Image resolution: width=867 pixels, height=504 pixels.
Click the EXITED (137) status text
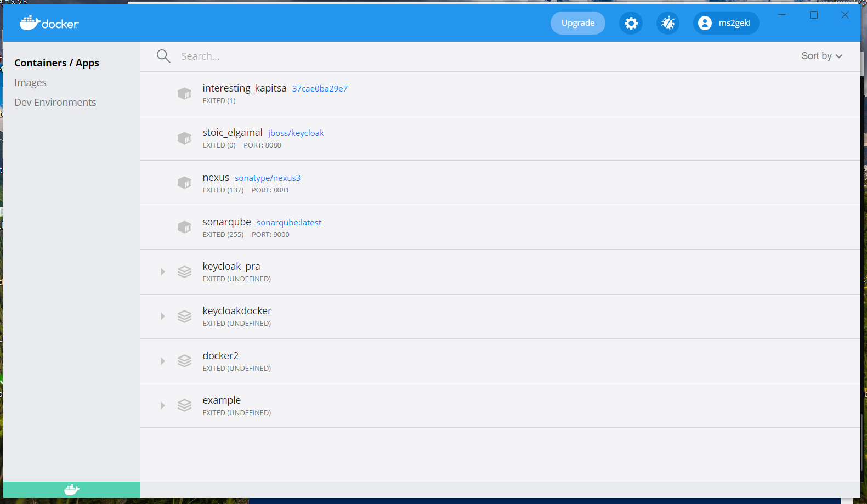click(x=223, y=190)
